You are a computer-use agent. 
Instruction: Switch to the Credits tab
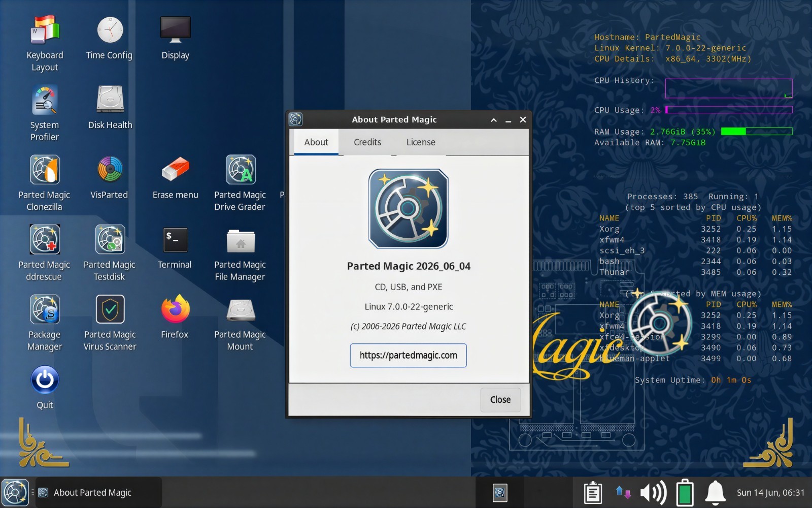click(x=367, y=142)
